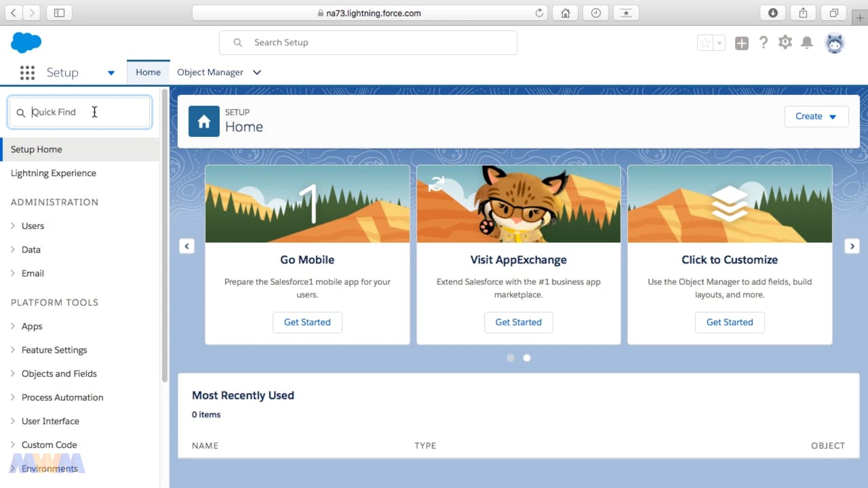
Task: Open the Global Actions plus icon
Action: point(742,43)
